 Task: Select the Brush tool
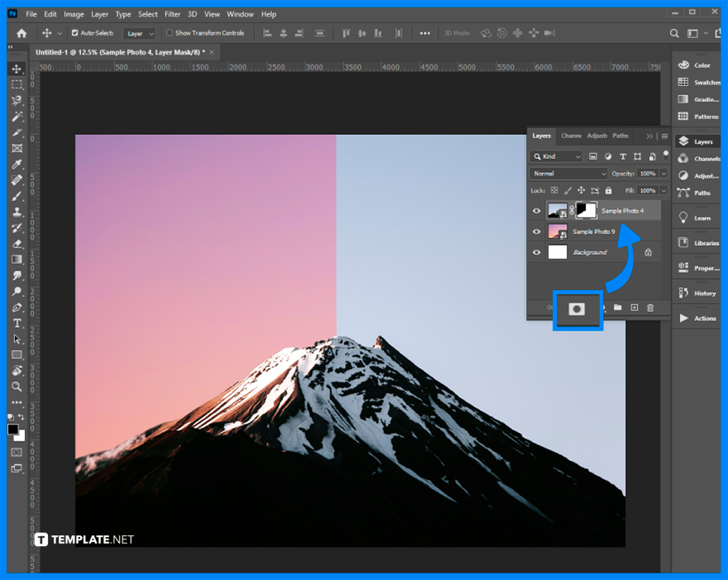coord(17,196)
